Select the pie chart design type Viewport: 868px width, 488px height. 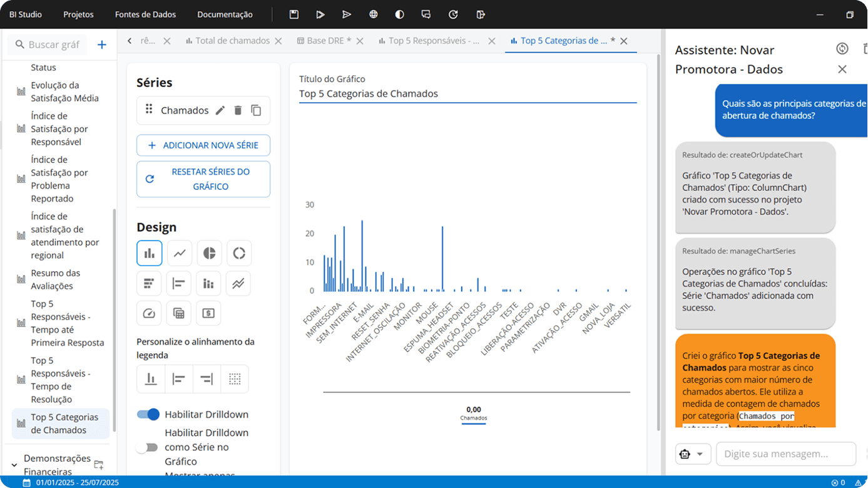209,253
